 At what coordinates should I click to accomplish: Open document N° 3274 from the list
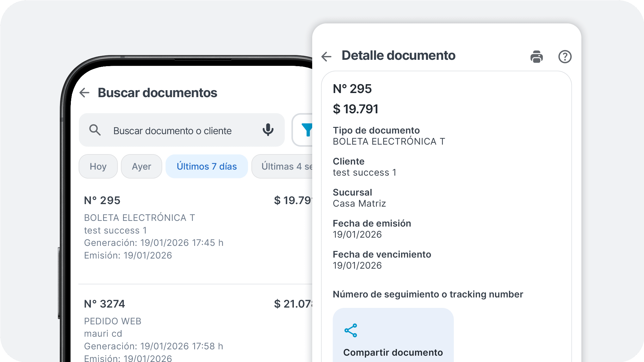pos(158,329)
